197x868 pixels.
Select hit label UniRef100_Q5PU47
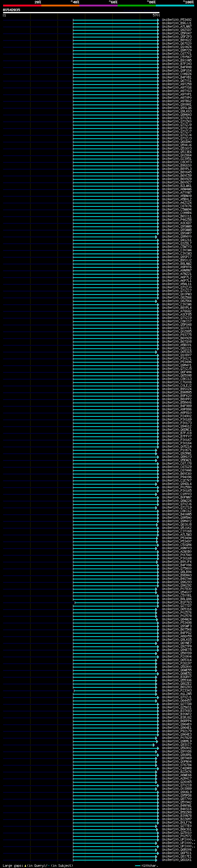pyautogui.click(x=177, y=33)
